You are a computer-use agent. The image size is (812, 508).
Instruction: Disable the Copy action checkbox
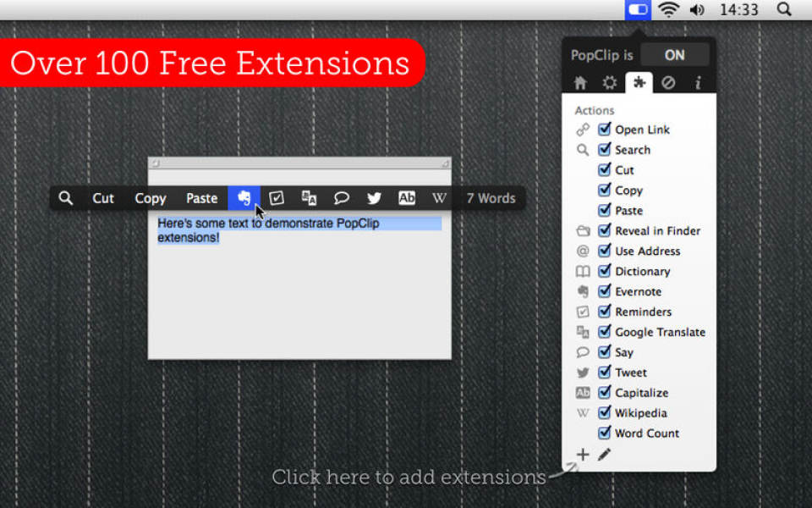pos(604,190)
